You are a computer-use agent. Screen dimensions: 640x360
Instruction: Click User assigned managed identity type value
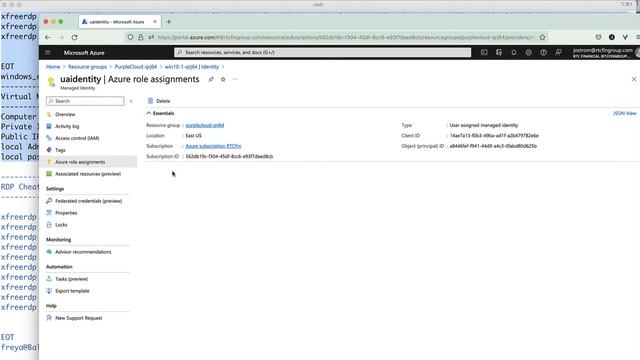[484, 125]
